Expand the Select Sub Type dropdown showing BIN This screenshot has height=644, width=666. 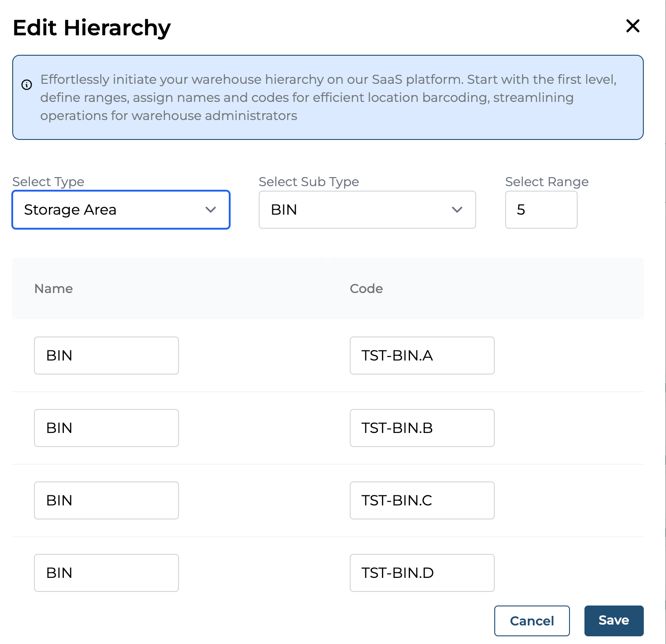point(367,210)
